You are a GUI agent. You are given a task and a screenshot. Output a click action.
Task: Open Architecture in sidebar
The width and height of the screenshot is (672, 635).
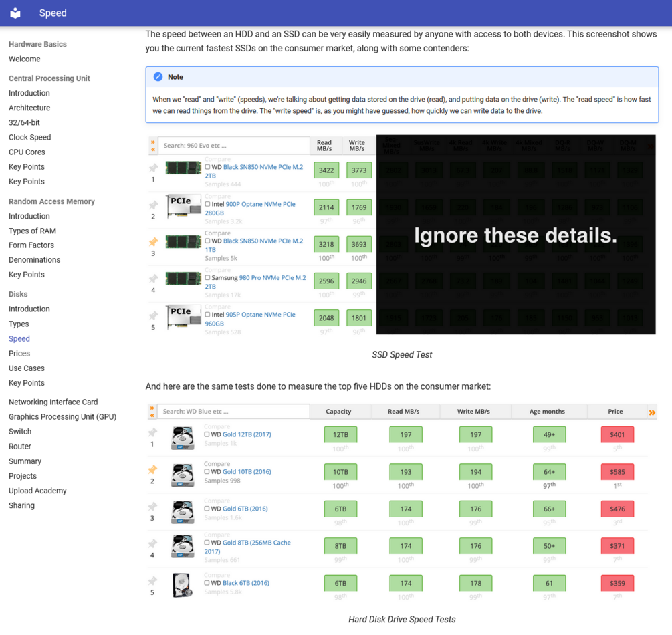click(x=29, y=108)
